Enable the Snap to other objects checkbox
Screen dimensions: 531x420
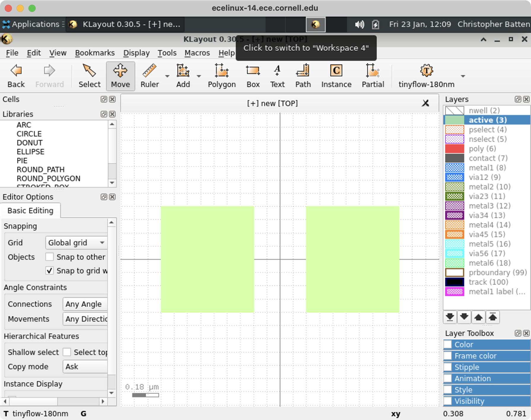(x=50, y=257)
